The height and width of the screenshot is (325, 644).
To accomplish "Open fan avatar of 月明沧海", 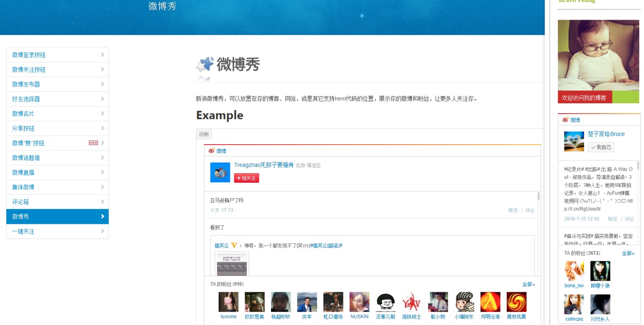I will tap(490, 302).
